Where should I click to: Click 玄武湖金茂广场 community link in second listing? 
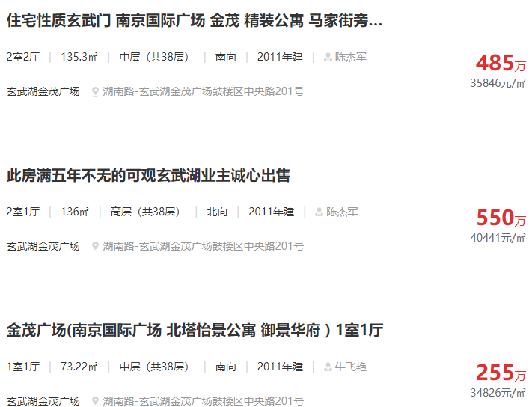[43, 247]
